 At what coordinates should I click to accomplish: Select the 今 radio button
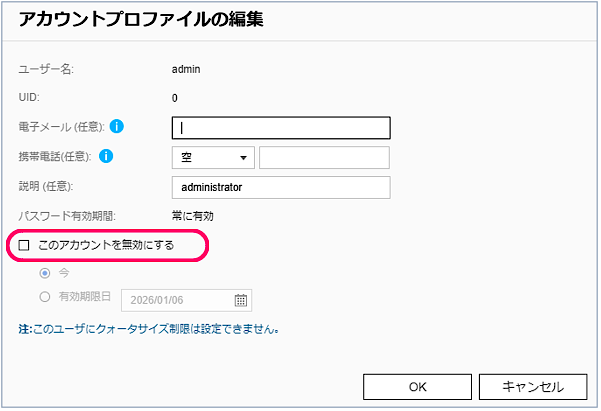pos(44,273)
